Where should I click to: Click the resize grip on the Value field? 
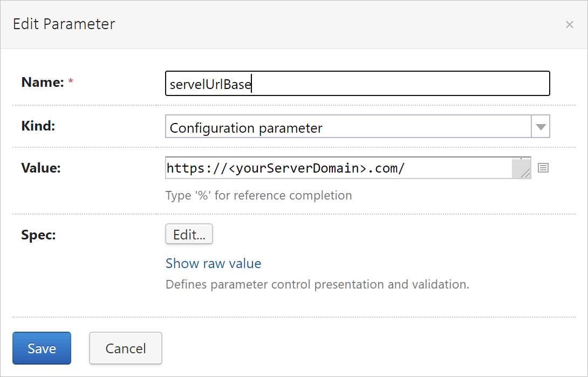pyautogui.click(x=524, y=174)
